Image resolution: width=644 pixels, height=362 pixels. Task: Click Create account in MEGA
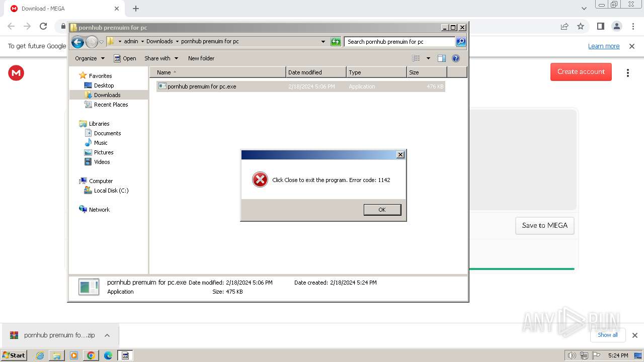tap(581, 72)
